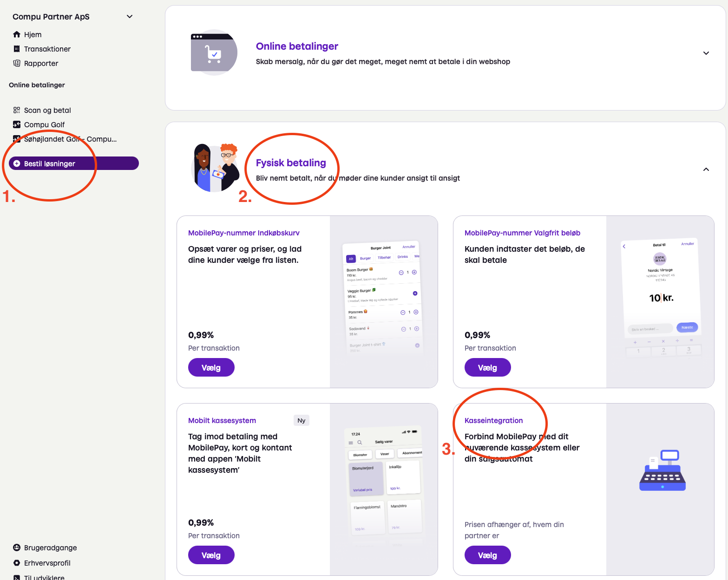Screen dimensions: 728x580
Task: Click the plus icon in Bestil løsninger
Action: (x=17, y=163)
